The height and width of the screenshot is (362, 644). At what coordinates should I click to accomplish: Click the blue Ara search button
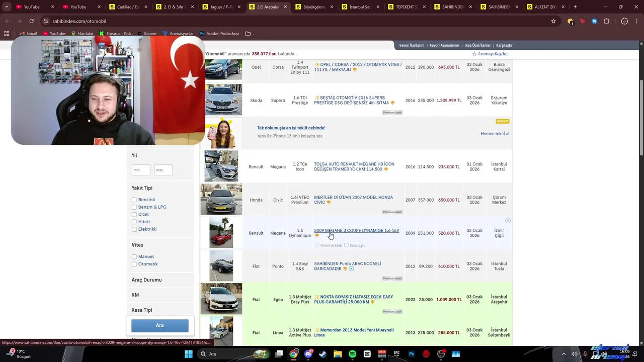click(x=160, y=325)
